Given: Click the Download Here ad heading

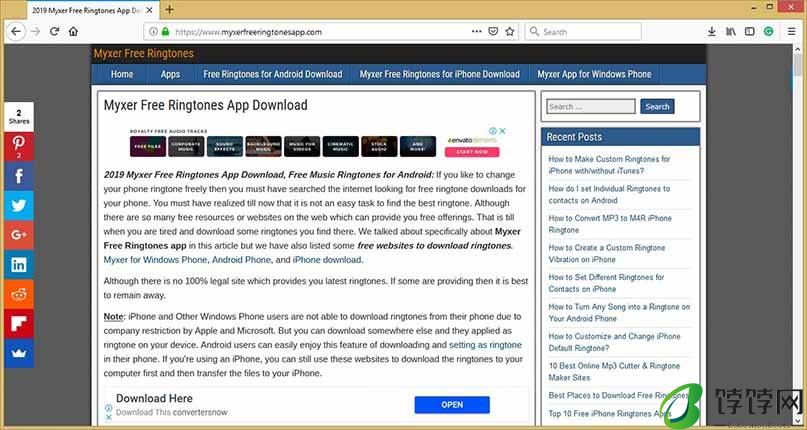Looking at the screenshot, I should 154,398.
